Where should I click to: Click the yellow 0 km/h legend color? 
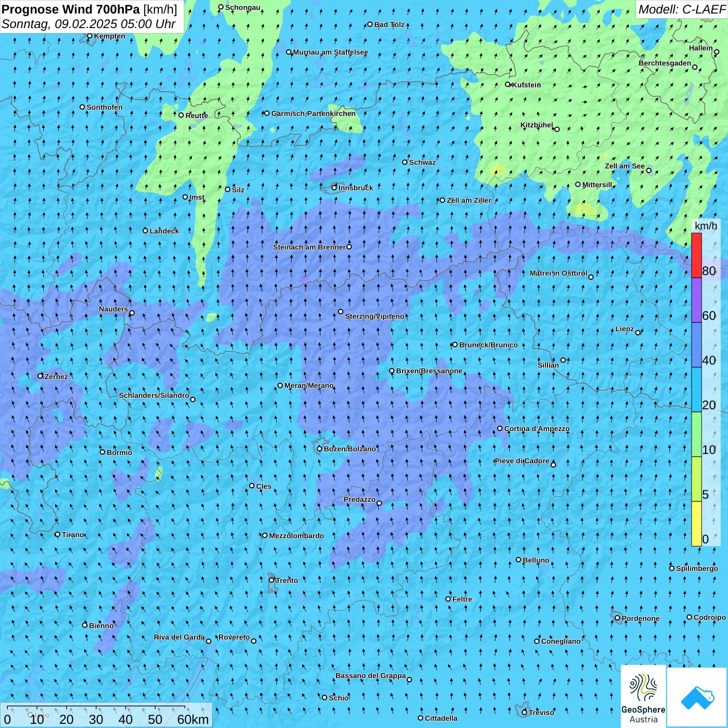point(696,524)
